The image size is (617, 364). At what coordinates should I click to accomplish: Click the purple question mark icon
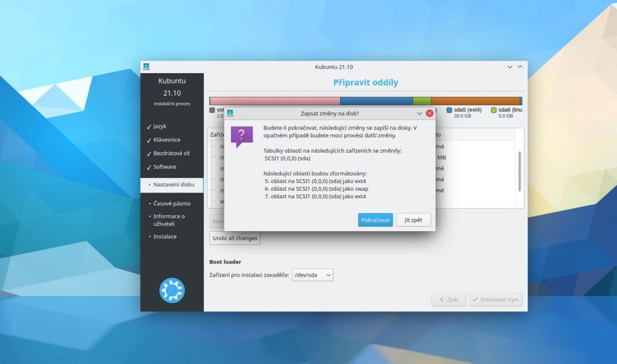click(242, 136)
